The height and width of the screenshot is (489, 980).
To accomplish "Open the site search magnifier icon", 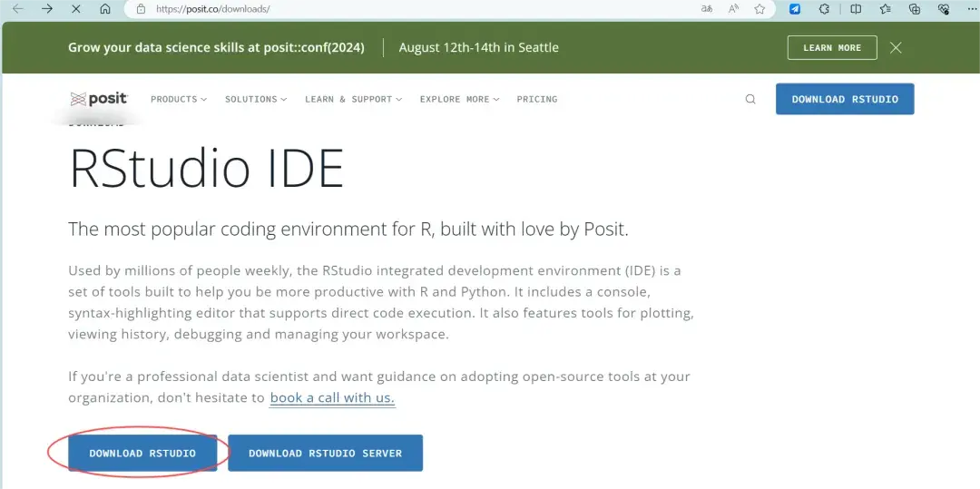I will click(x=750, y=99).
